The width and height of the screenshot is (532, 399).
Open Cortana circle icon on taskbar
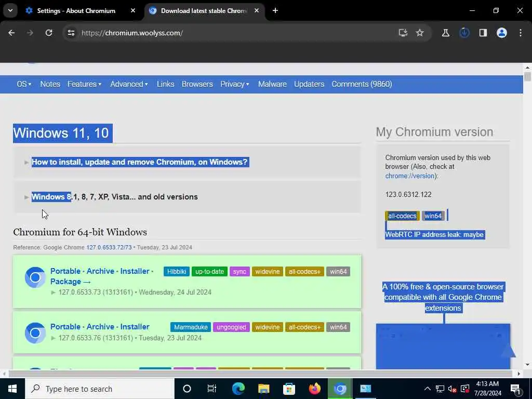(187, 389)
